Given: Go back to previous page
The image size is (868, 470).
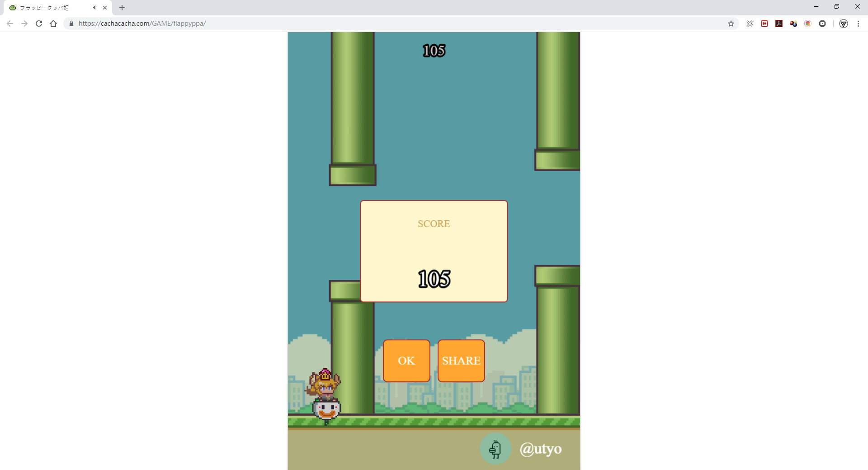Looking at the screenshot, I should tap(10, 24).
